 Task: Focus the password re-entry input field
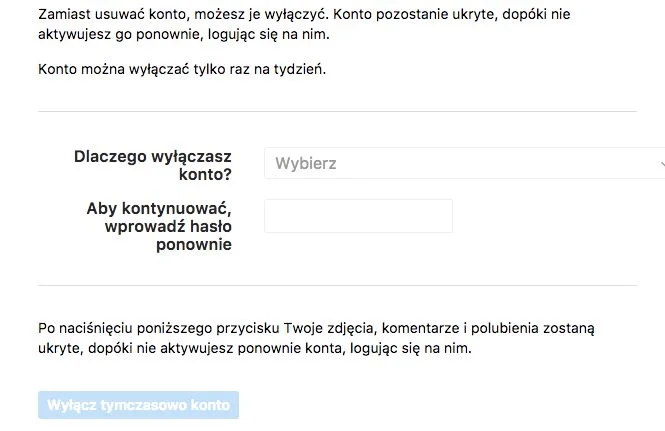358,216
